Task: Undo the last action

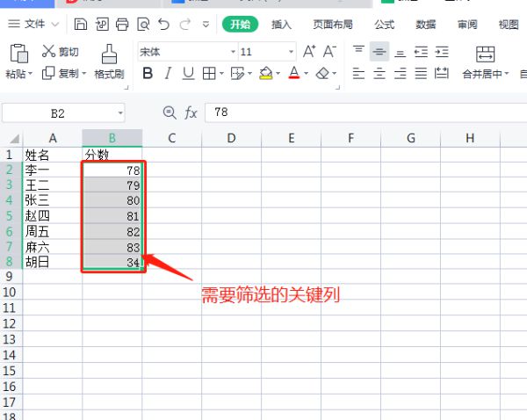Action: 164,25
